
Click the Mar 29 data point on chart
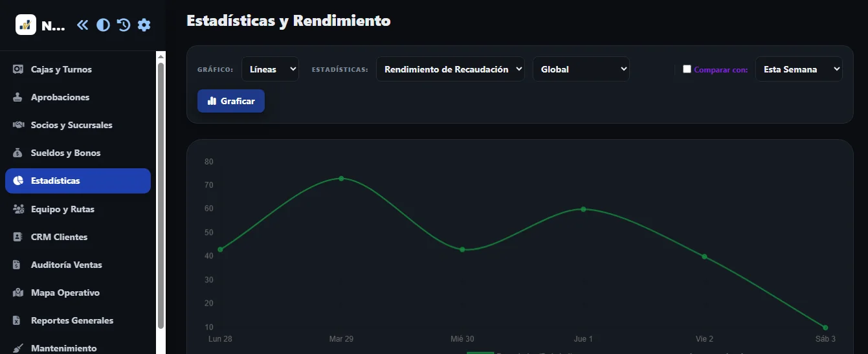tap(341, 179)
